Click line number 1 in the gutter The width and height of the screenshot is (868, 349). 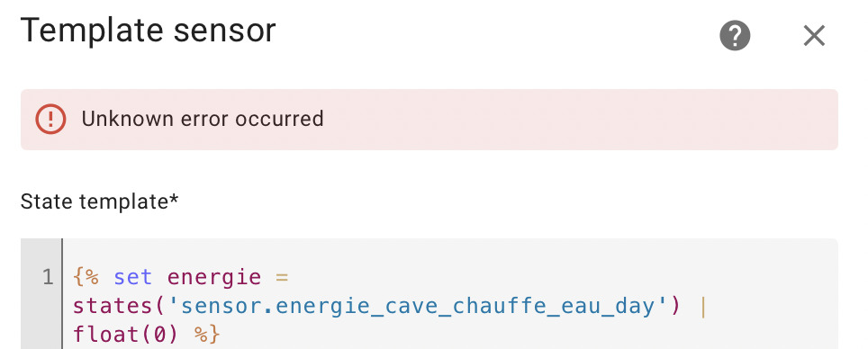48,276
